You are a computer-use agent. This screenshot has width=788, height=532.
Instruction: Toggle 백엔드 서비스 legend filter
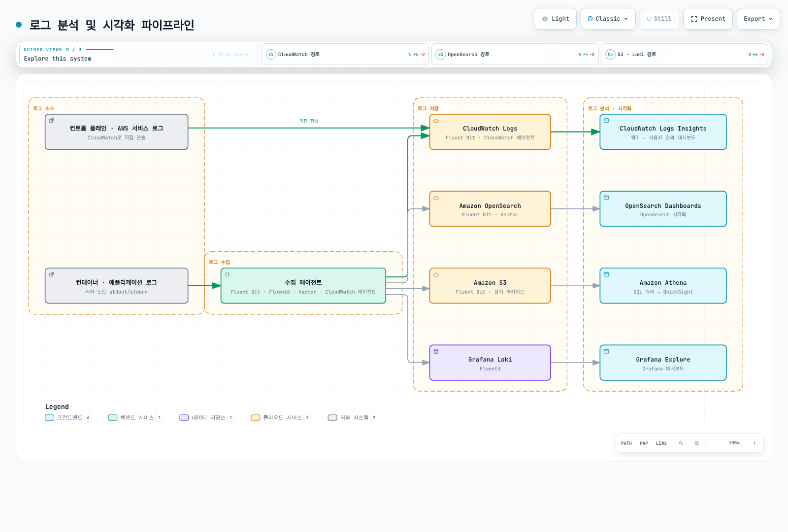[x=135, y=418]
